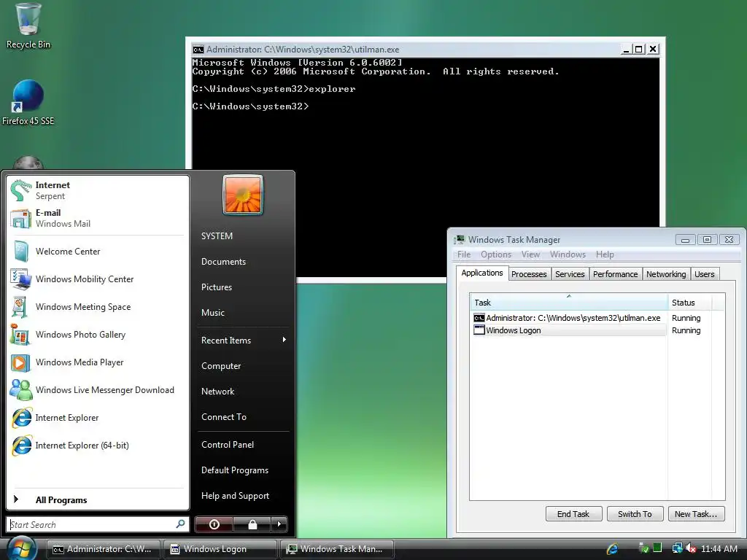Switch to the Applications tab
The height and width of the screenshot is (560, 747).
pos(482,273)
